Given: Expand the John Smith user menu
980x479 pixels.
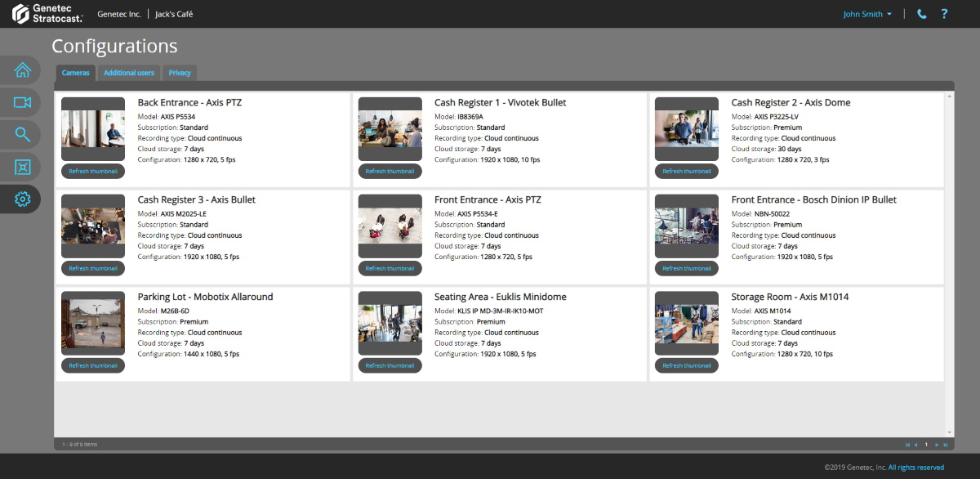Looking at the screenshot, I should pyautogui.click(x=867, y=14).
